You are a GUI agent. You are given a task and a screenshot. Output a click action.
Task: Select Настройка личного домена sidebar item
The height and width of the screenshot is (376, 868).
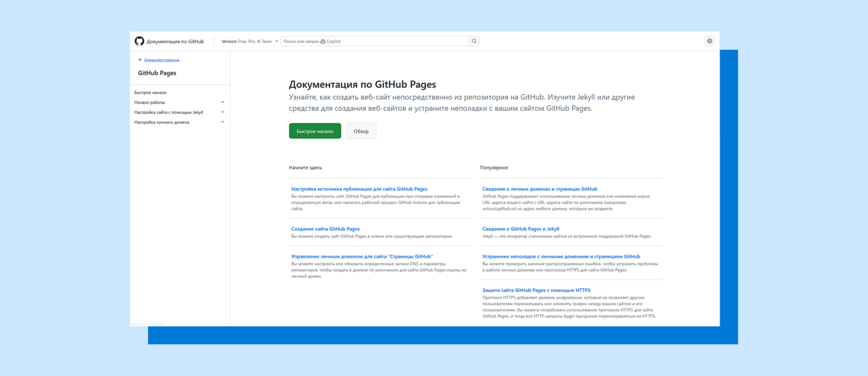click(x=162, y=122)
